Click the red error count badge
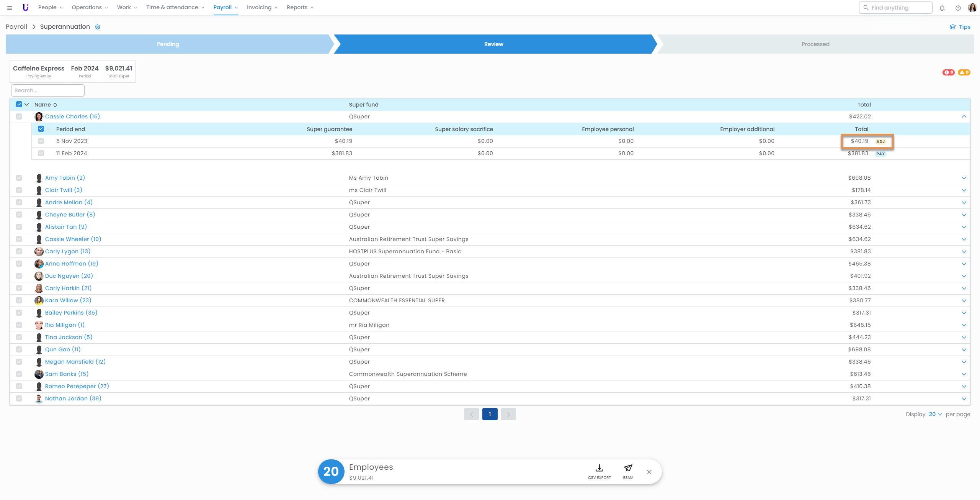This screenshot has width=980, height=500. 948,72
